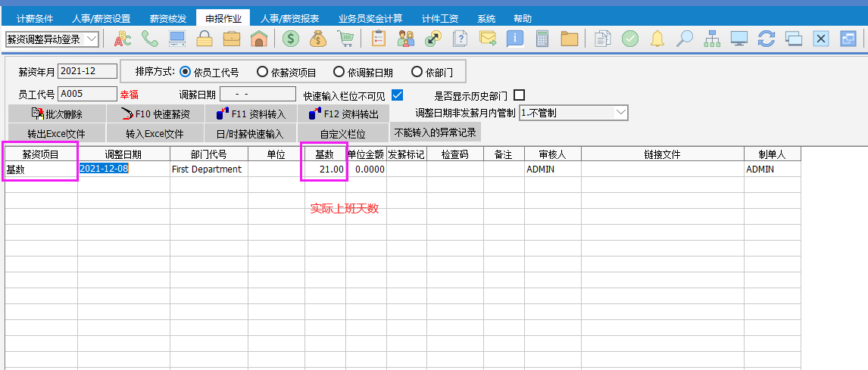
Task: Click the monitor screen toolbar icon
Action: (739, 39)
